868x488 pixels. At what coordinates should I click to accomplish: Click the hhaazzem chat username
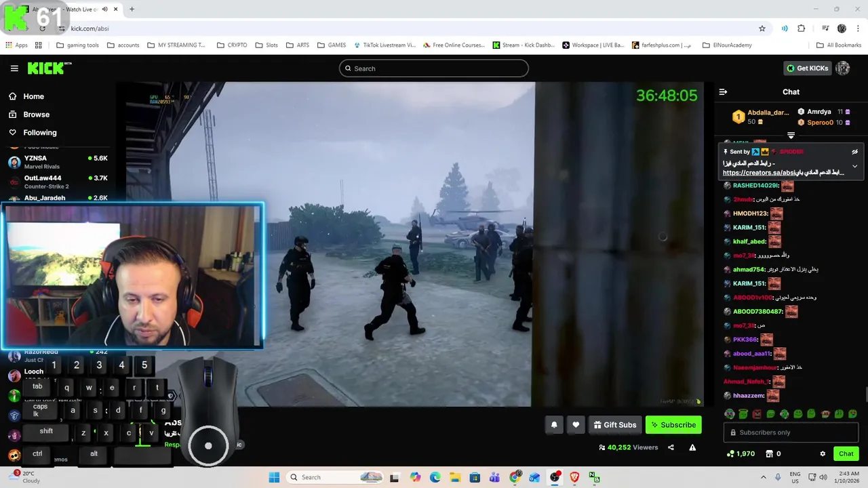[x=749, y=396]
